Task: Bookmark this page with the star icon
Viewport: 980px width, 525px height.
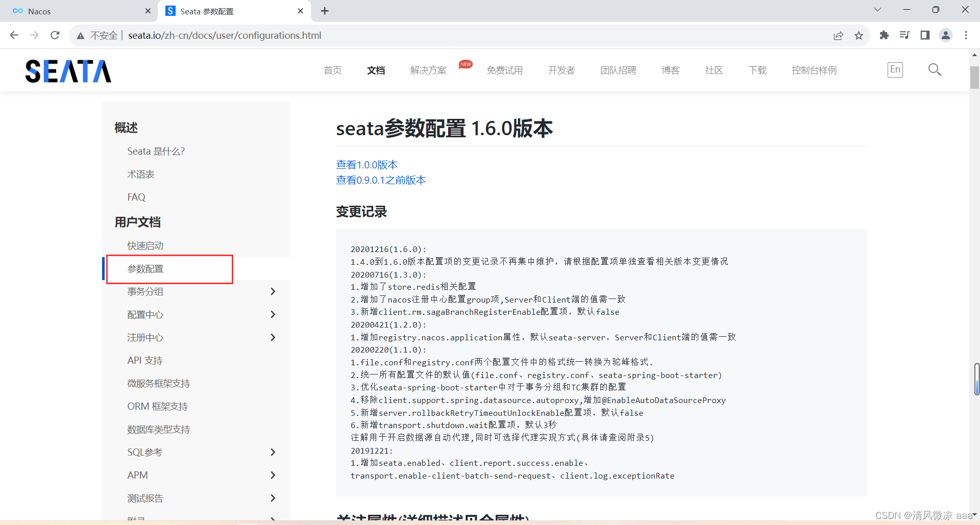Action: point(859,35)
